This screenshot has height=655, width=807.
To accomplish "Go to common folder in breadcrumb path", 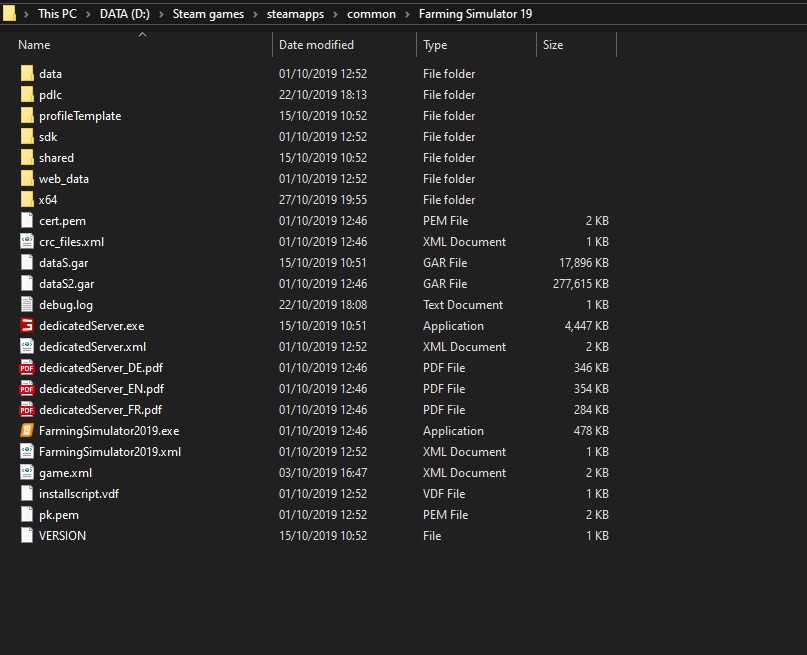I will pyautogui.click(x=371, y=14).
